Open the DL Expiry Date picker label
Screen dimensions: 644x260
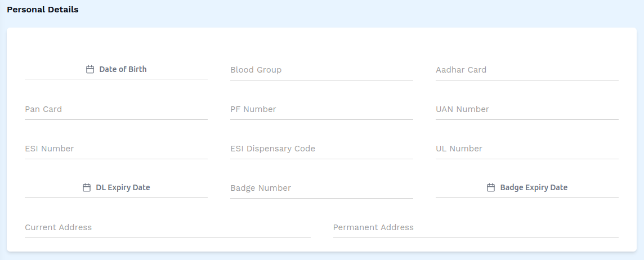pyautogui.click(x=123, y=188)
